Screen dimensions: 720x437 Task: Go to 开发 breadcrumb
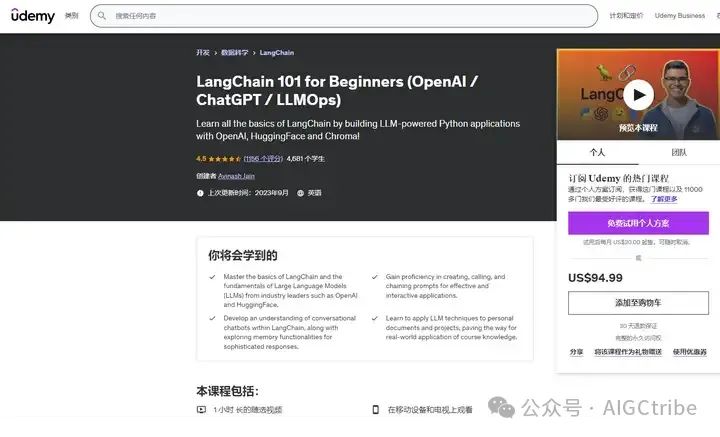[202, 53]
